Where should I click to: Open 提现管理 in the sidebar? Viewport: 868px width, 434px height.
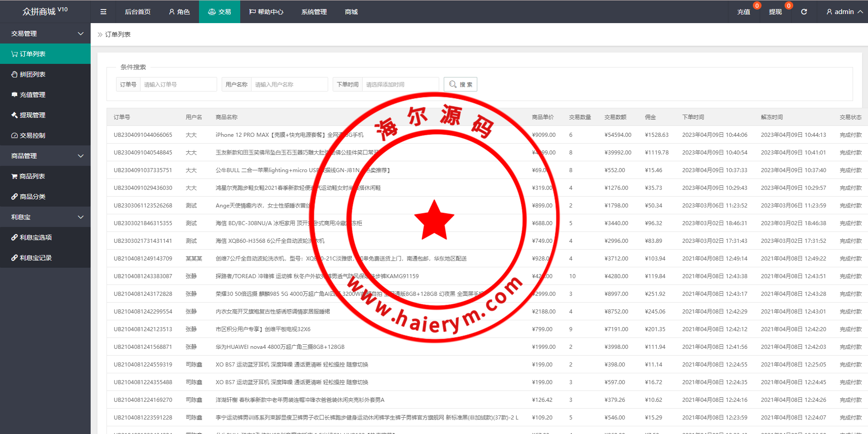click(x=32, y=115)
